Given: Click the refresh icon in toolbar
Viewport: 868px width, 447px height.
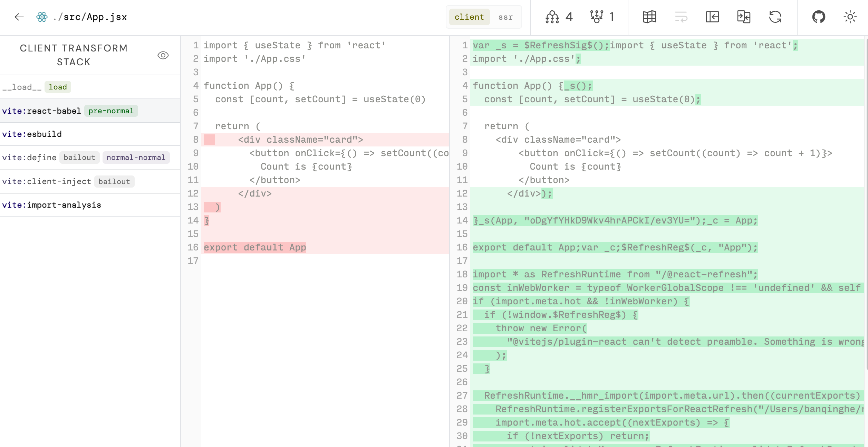Looking at the screenshot, I should 775,17.
